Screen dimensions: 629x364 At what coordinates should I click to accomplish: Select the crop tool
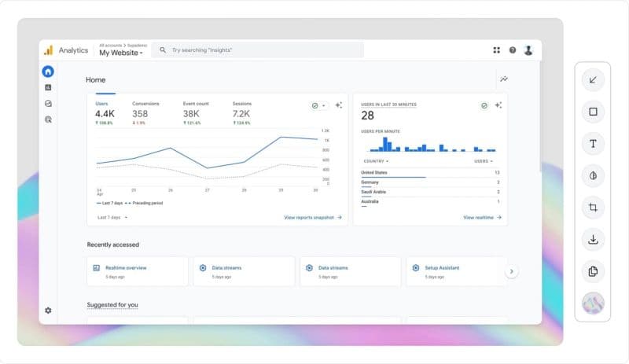point(593,208)
